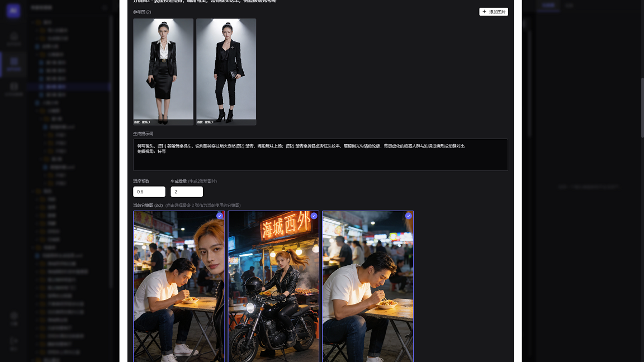Select the storyboard image with the motorcycle rider
The height and width of the screenshot is (362, 644).
pyautogui.click(x=273, y=287)
